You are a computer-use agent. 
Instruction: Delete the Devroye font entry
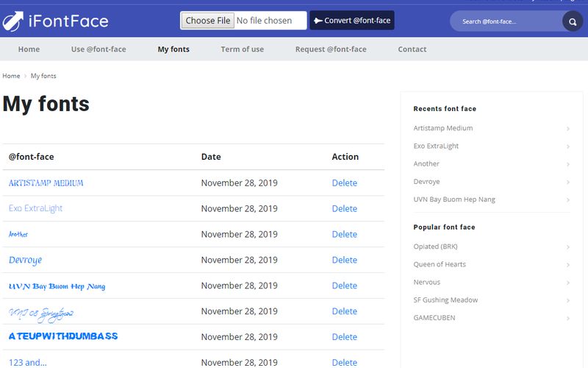tap(344, 260)
